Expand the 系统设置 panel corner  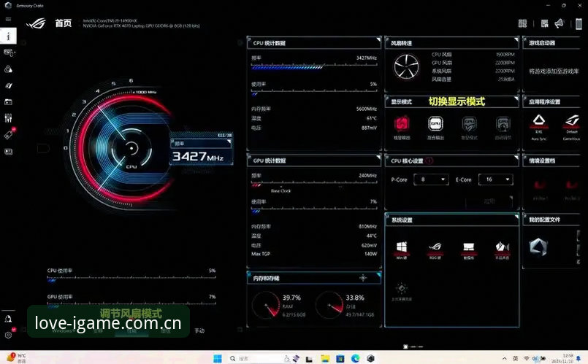516,216
